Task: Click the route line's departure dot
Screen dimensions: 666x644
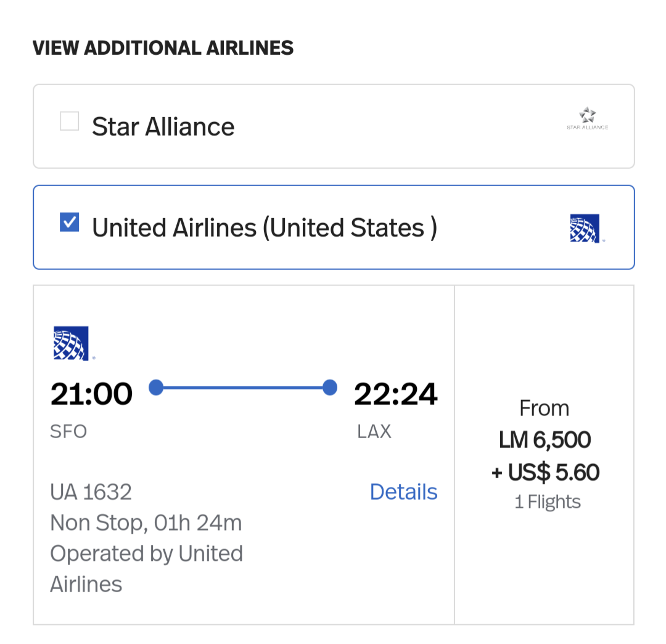Action: coord(156,388)
